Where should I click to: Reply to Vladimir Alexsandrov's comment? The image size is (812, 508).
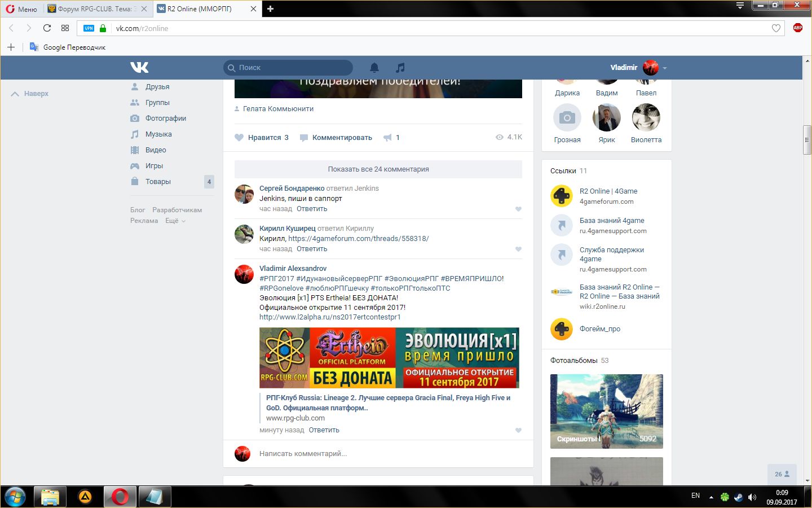tap(324, 430)
